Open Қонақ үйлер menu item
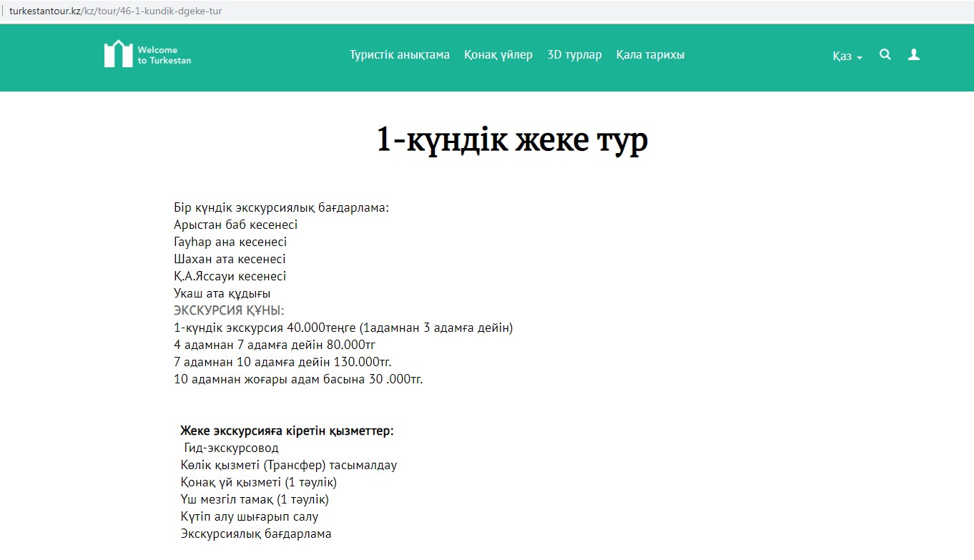 tap(498, 55)
